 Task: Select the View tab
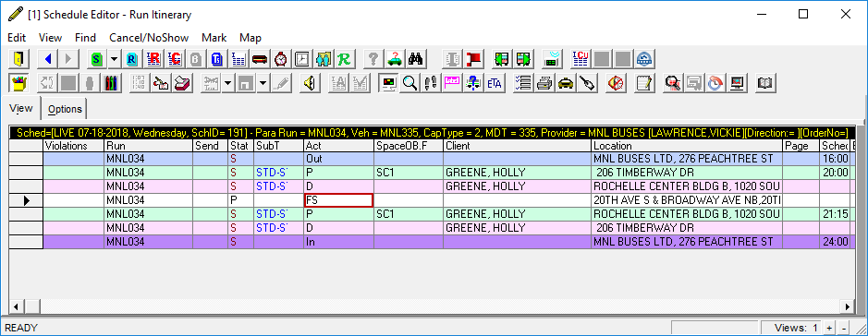(21, 108)
